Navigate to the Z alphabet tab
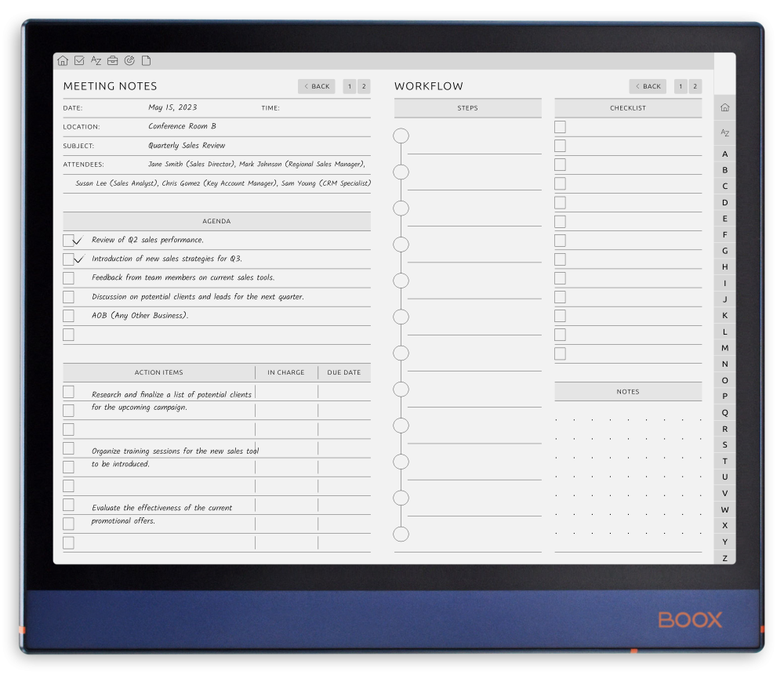784x674 pixels. tap(725, 558)
